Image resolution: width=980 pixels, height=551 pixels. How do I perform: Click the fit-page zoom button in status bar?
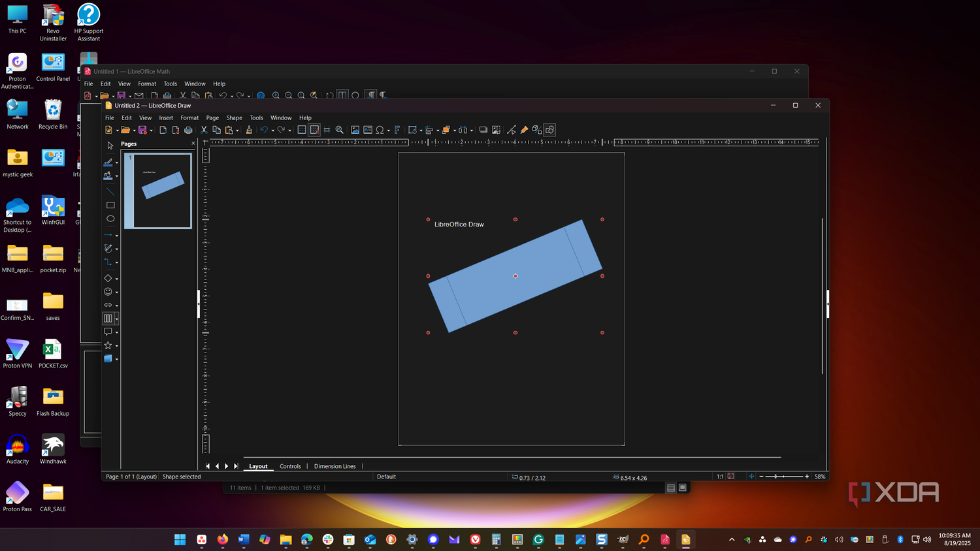tap(751, 477)
